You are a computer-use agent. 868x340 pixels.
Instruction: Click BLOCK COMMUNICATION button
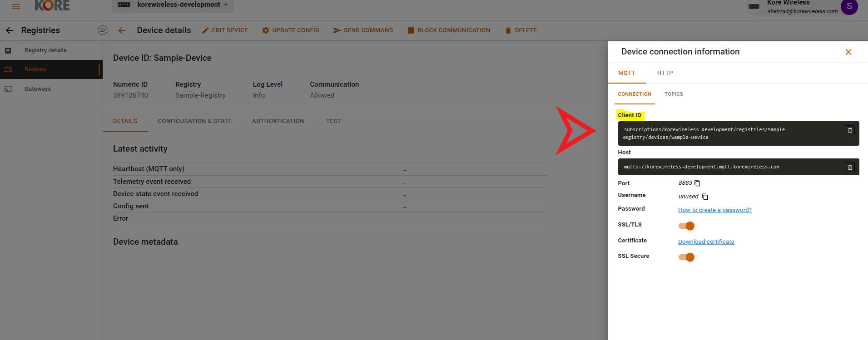(449, 30)
